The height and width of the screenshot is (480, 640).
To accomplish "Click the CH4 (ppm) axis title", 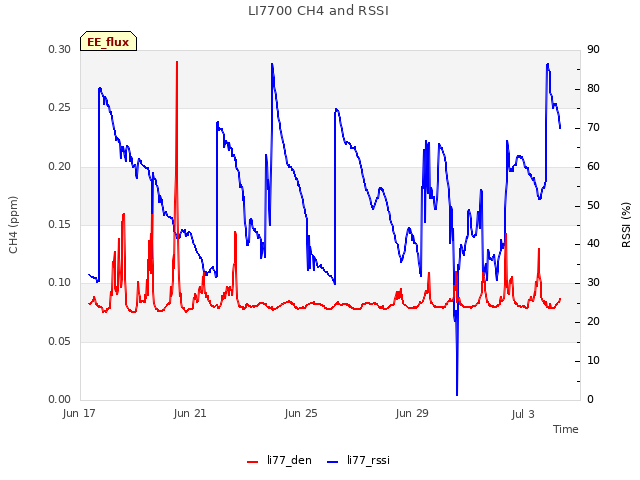I will pyautogui.click(x=13, y=225).
